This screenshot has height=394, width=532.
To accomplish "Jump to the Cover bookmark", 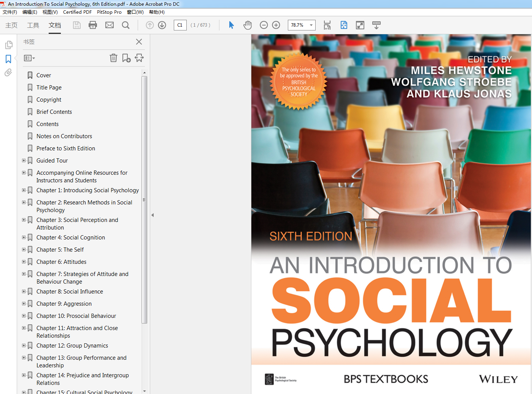I will pyautogui.click(x=44, y=75).
